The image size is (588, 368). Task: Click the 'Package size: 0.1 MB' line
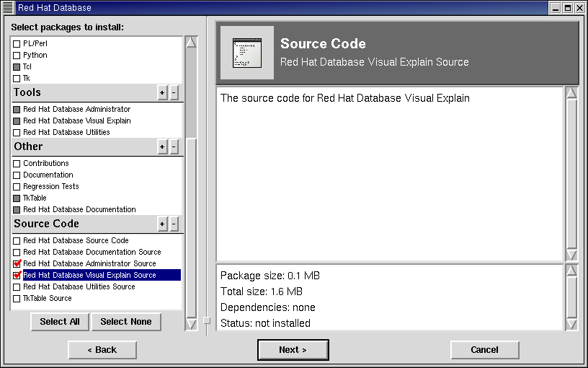(x=270, y=276)
